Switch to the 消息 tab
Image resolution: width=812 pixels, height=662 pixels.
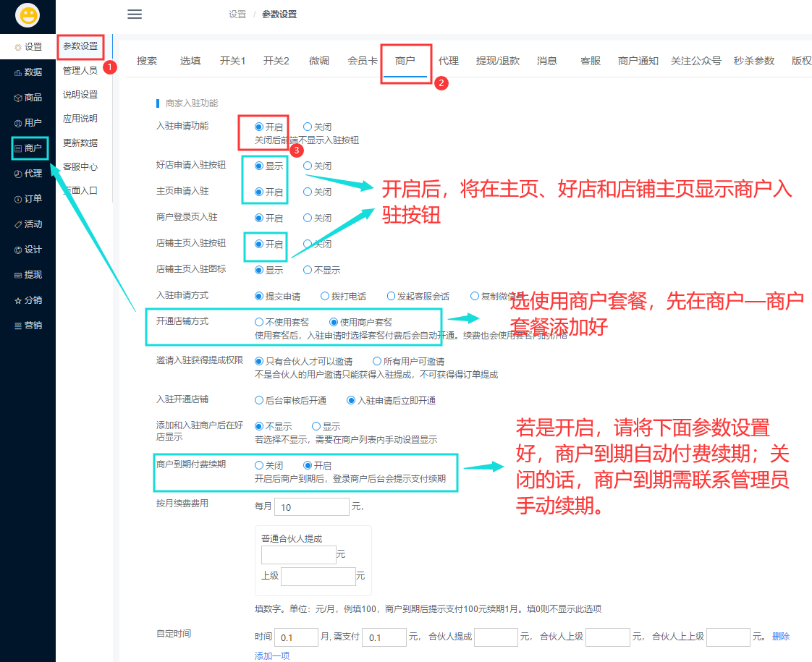[547, 61]
